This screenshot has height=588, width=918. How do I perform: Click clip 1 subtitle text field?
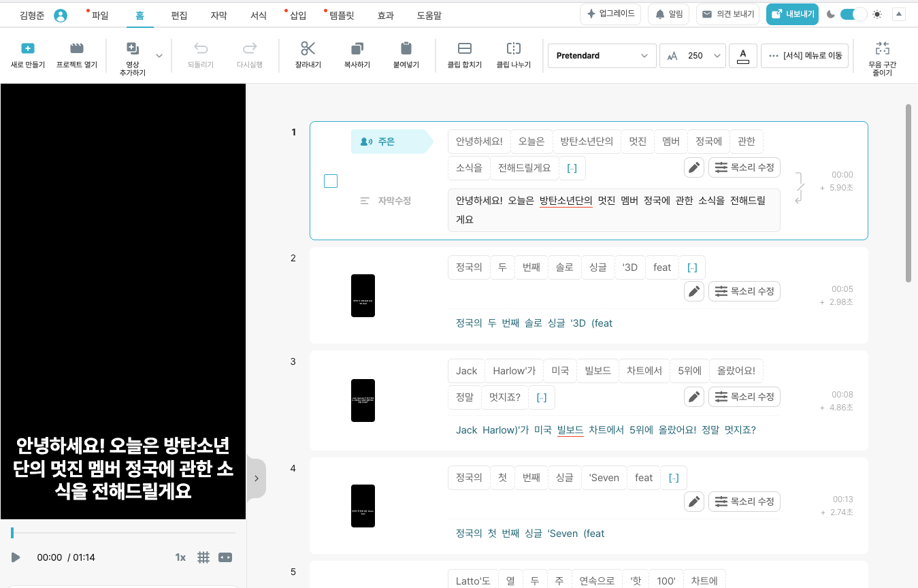(614, 210)
